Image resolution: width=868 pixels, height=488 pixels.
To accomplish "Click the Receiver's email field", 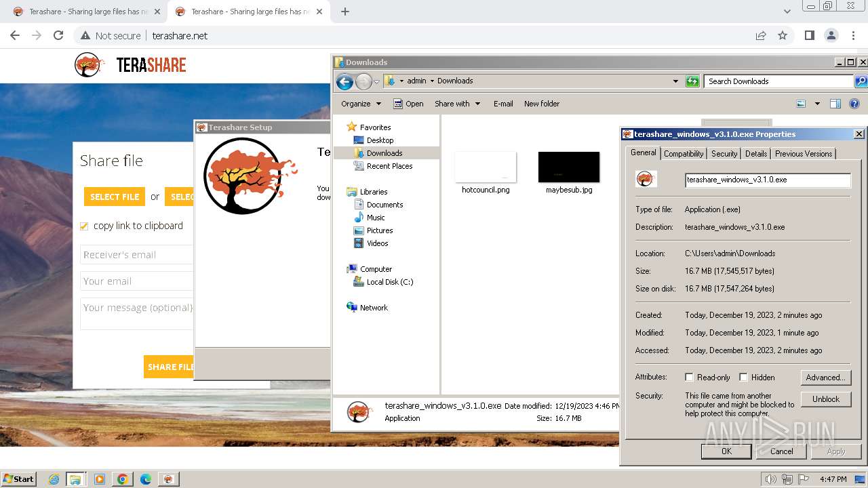I will pos(137,255).
